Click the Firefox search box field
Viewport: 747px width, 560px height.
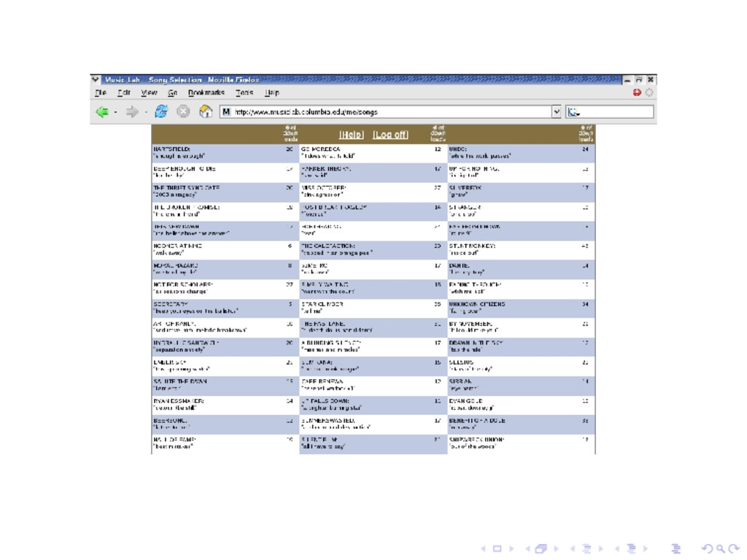[x=610, y=112]
